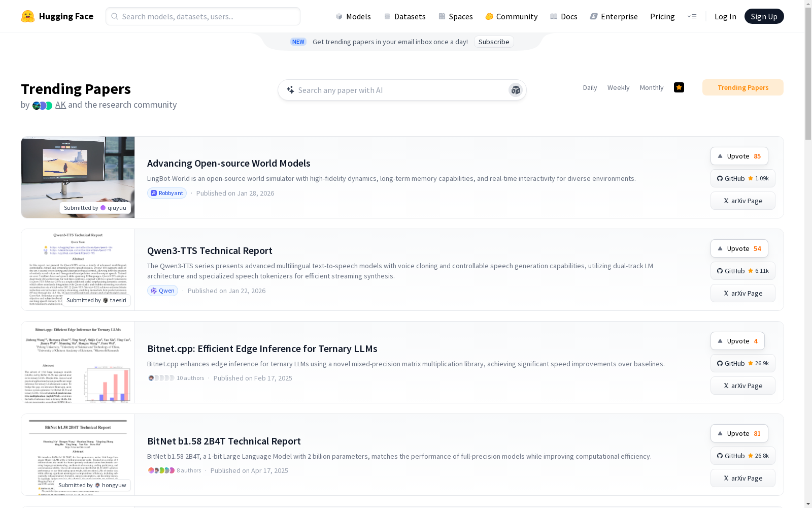Click the NEW badge in the banner

(298, 42)
